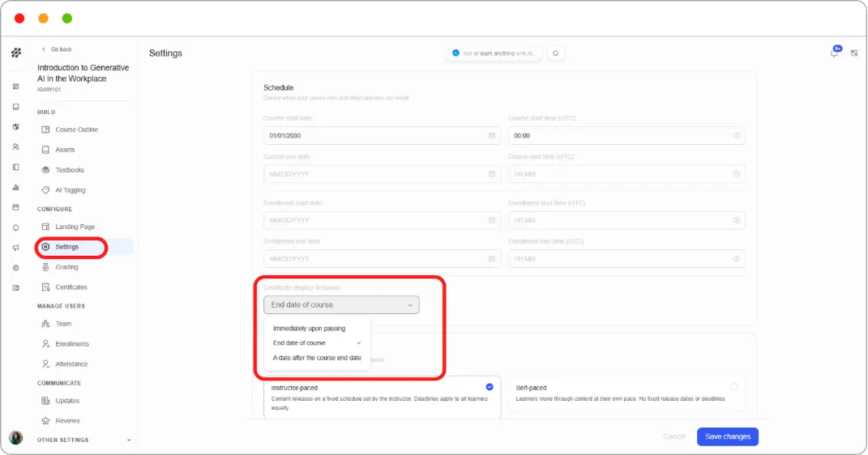This screenshot has height=455, width=868.
Task: Click the search magnifier button
Action: (555, 53)
